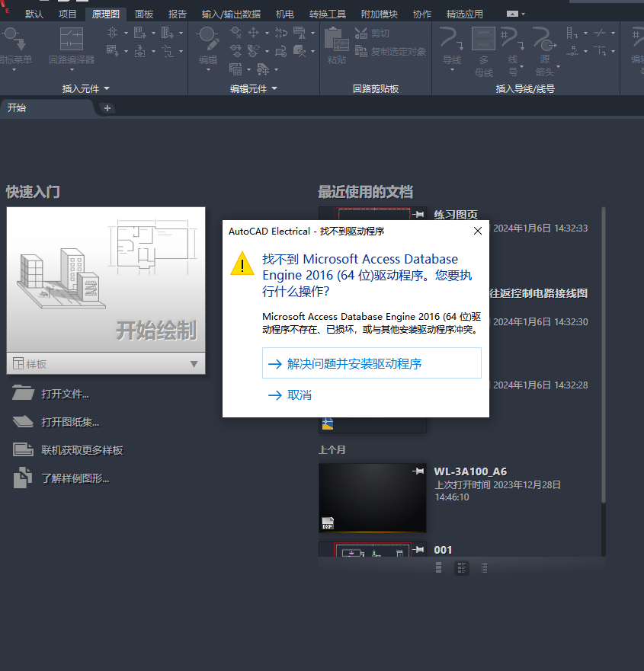This screenshot has height=671, width=644.
Task: Click the Cut (剪切) scissors icon
Action: 361,34
